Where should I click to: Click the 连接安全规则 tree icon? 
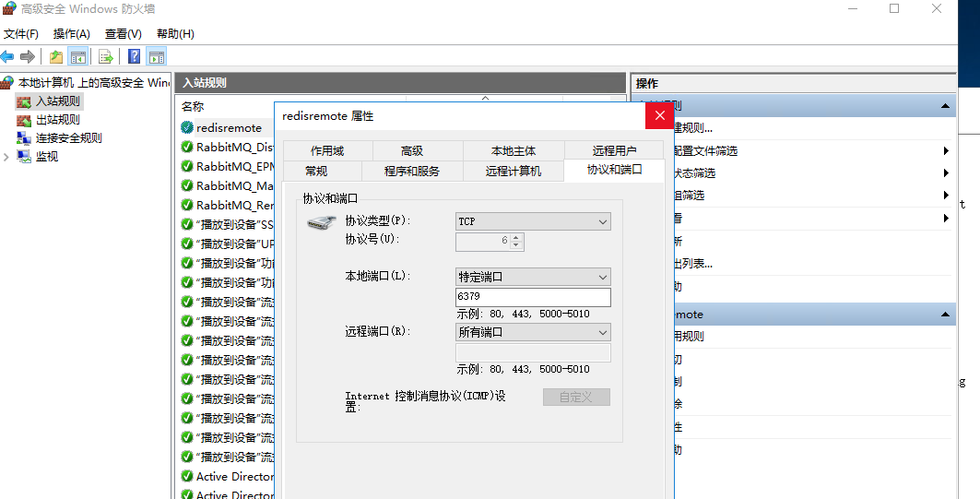pos(24,138)
